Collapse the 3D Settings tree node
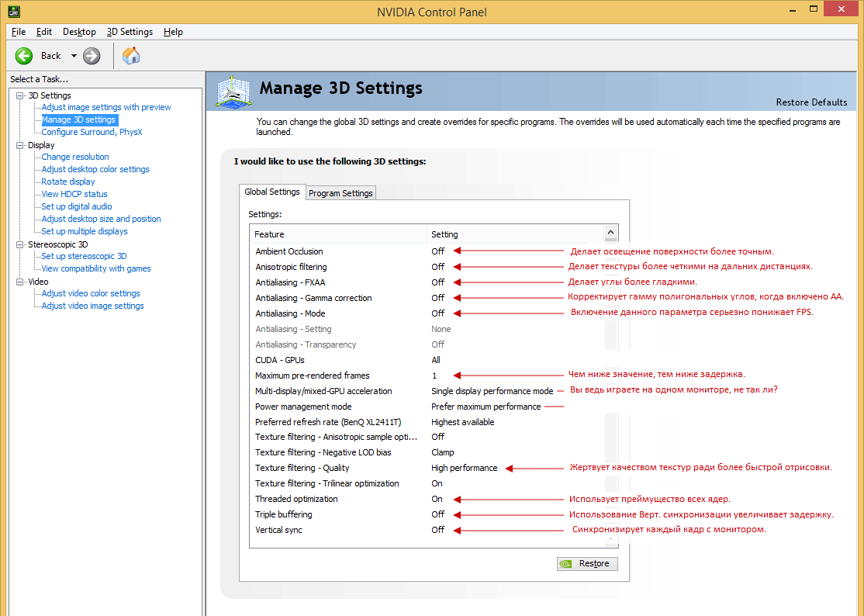Image resolution: width=864 pixels, height=616 pixels. coord(20,95)
